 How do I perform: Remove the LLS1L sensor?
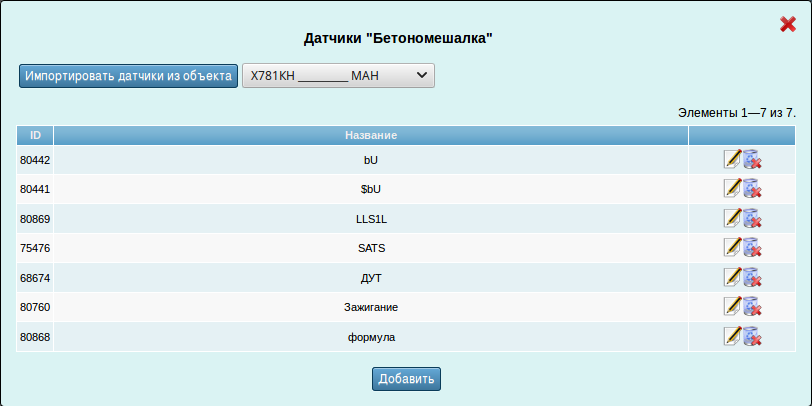point(752,218)
